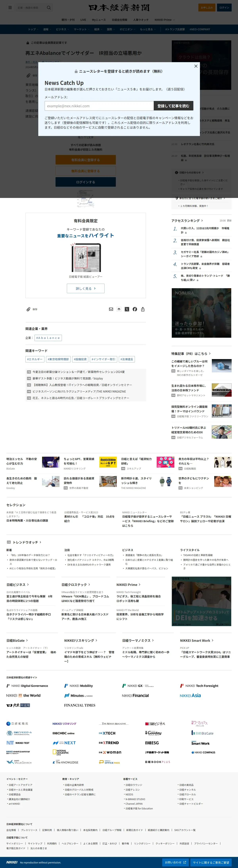238x868 pixels.
Task: Open 日経CNBC online logo
Action: [63, 733]
